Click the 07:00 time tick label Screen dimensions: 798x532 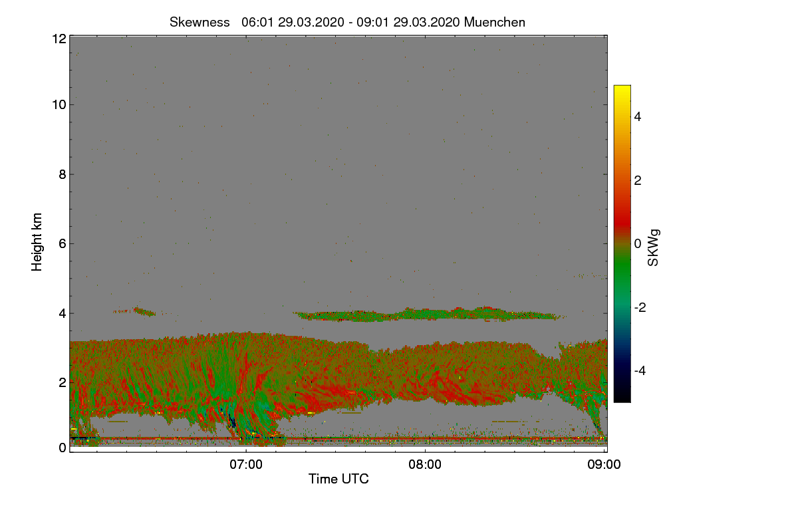[x=246, y=465]
